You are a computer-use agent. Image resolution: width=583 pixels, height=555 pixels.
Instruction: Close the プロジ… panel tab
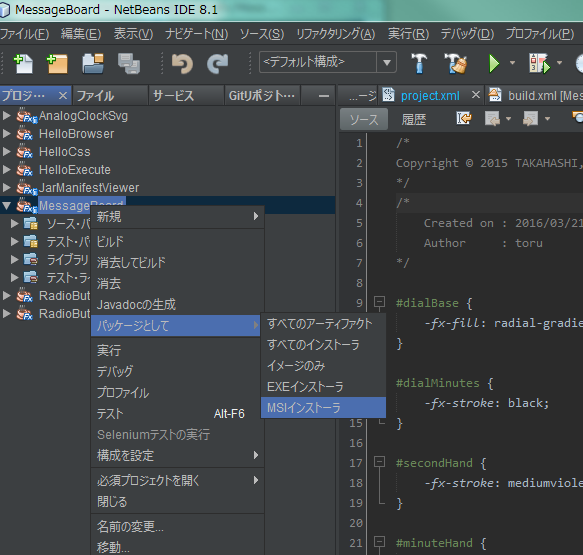[x=63, y=96]
